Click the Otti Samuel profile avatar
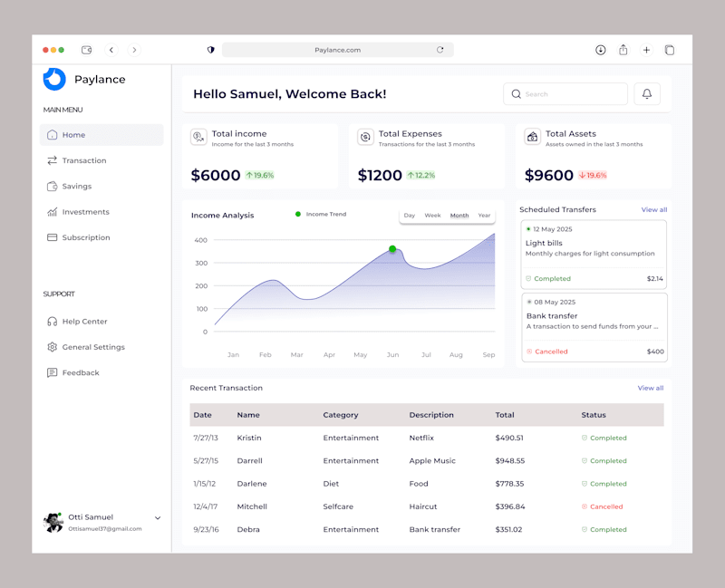 click(53, 523)
